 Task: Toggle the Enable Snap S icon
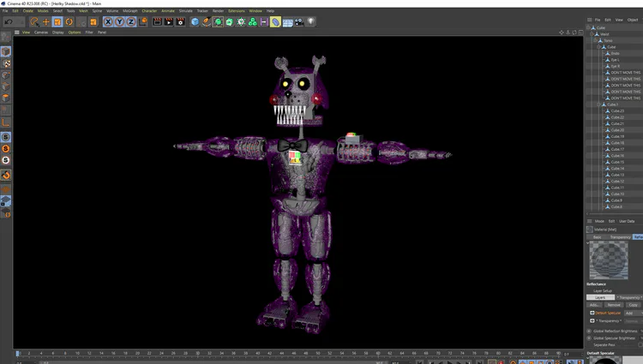tap(6, 137)
